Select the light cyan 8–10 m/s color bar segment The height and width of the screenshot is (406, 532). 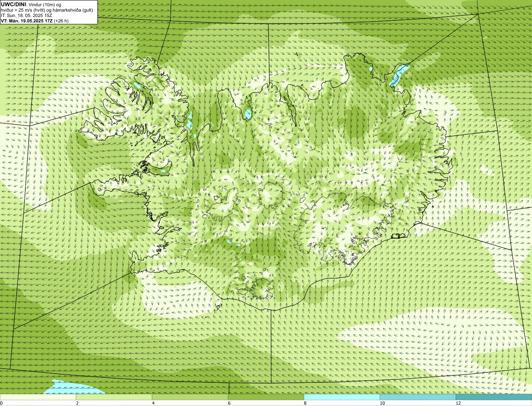pos(342,397)
